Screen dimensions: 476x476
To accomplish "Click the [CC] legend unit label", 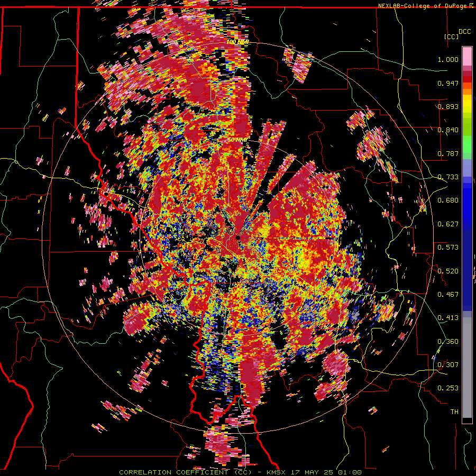I will coord(452,36).
